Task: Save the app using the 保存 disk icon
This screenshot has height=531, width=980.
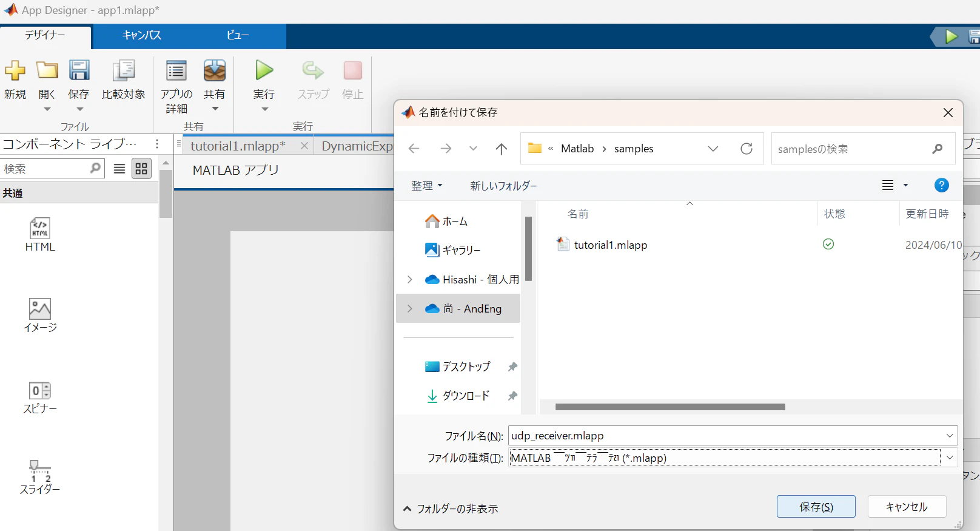Action: click(x=79, y=70)
